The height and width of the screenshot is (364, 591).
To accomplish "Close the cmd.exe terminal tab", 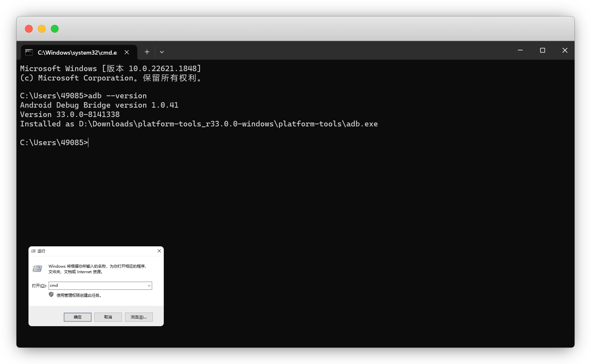I will pos(127,52).
